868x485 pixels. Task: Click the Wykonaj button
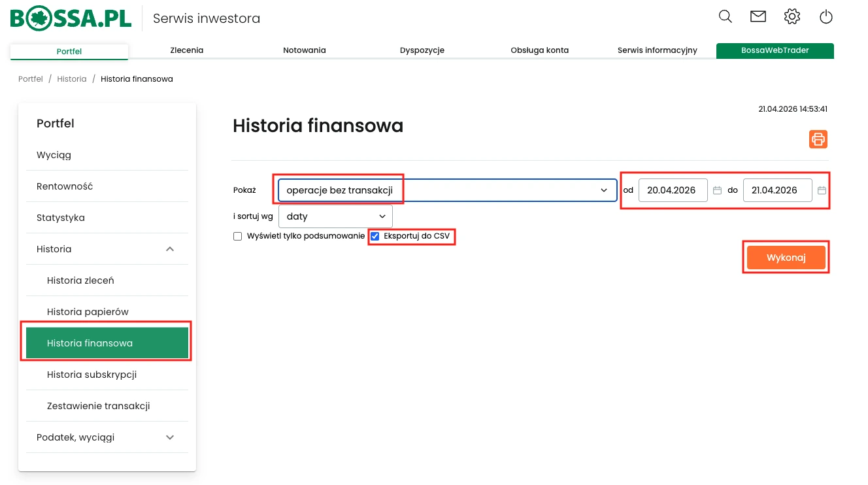tap(786, 258)
